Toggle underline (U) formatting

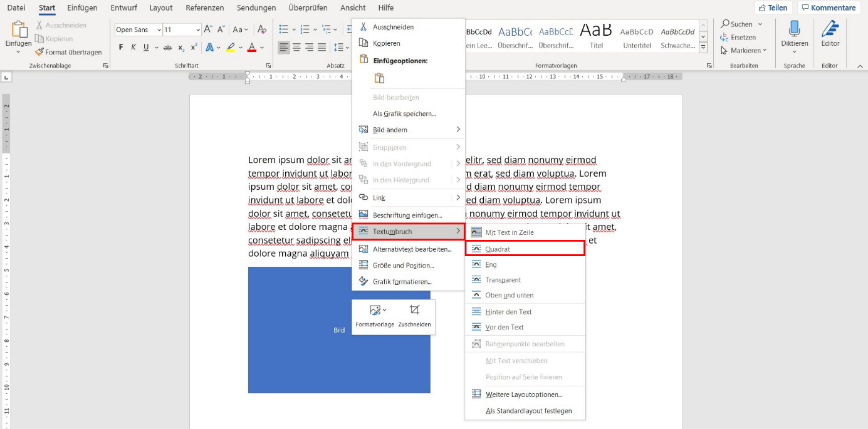[146, 48]
